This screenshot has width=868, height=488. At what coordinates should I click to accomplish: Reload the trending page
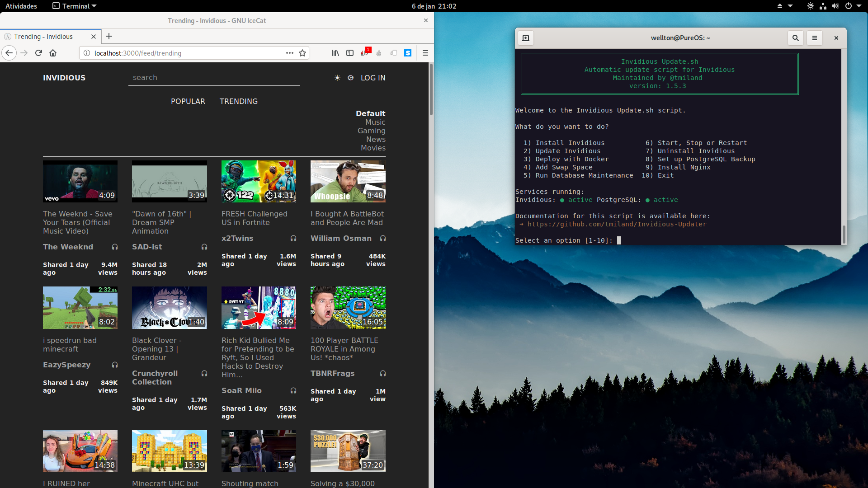[38, 53]
